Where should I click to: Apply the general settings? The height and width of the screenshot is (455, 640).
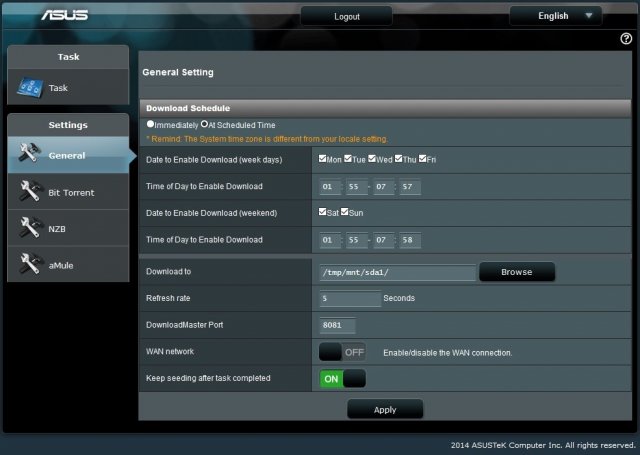click(x=385, y=409)
